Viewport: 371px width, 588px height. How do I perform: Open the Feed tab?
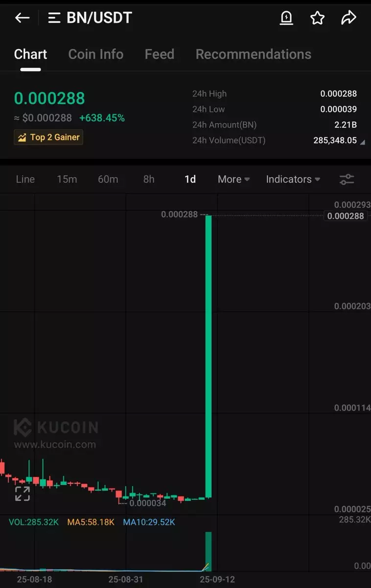[160, 54]
